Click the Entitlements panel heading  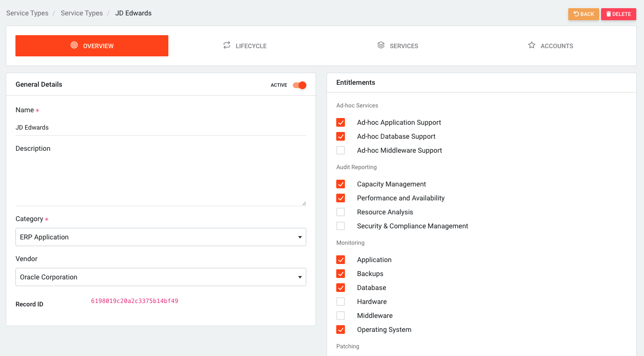(356, 82)
